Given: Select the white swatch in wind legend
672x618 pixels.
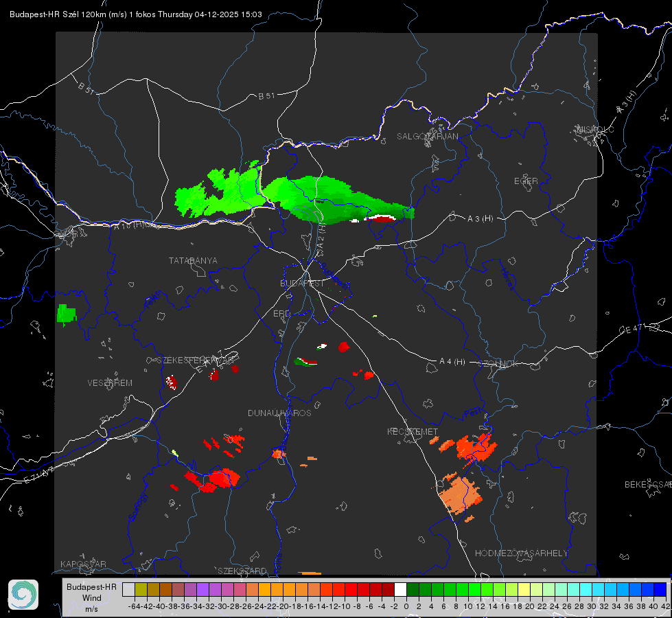Looking at the screenshot, I should tap(400, 589).
